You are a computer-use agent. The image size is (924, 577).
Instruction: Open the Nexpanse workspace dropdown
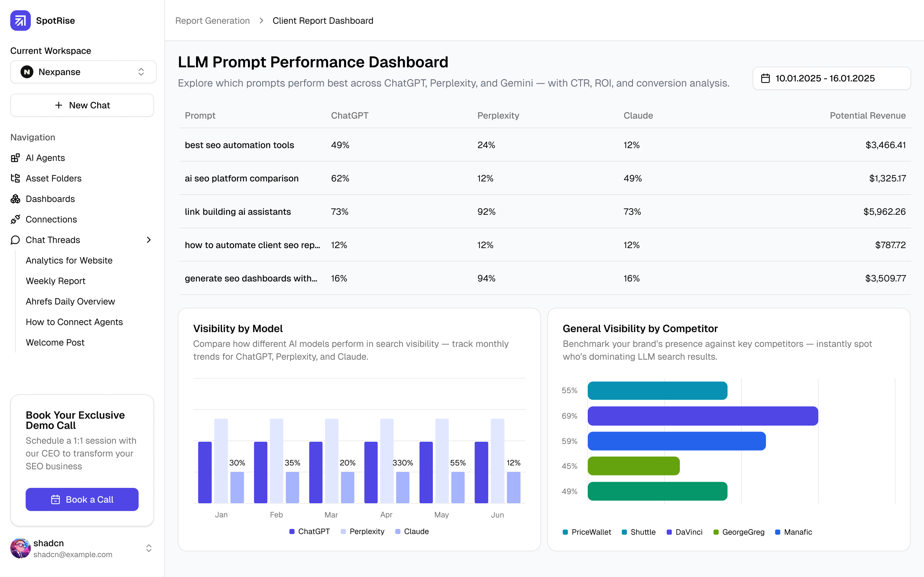click(x=83, y=72)
